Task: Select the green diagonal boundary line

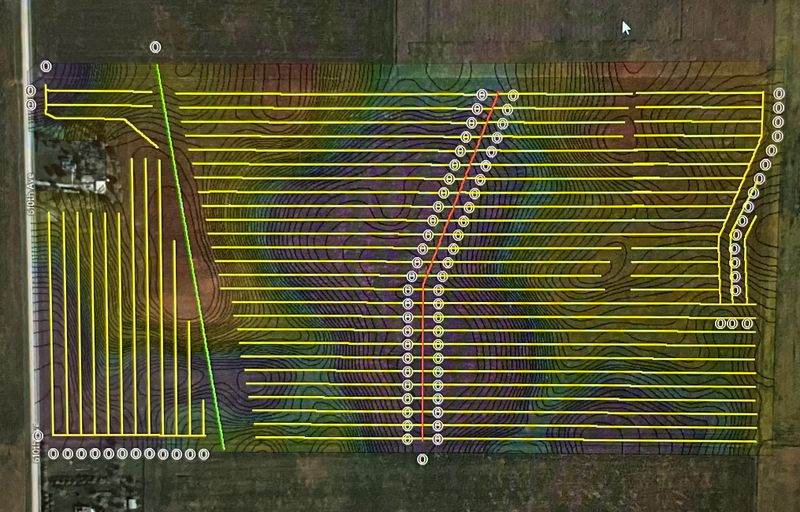Action: click(191, 257)
